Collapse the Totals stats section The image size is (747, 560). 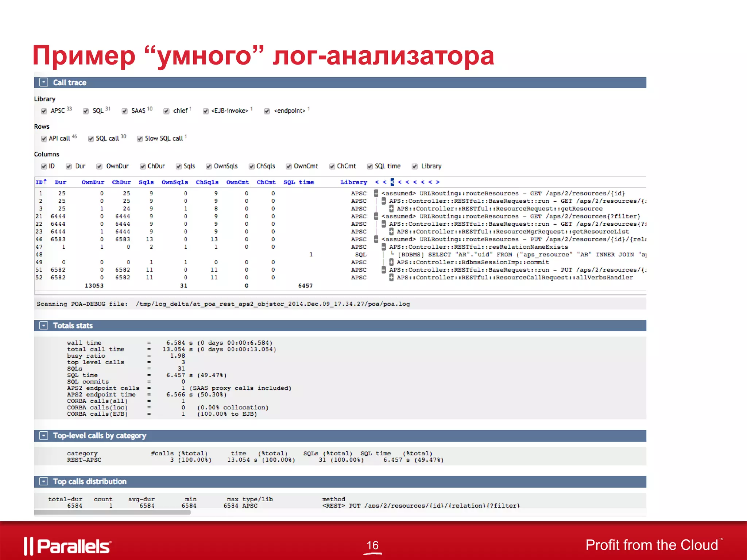click(x=44, y=326)
